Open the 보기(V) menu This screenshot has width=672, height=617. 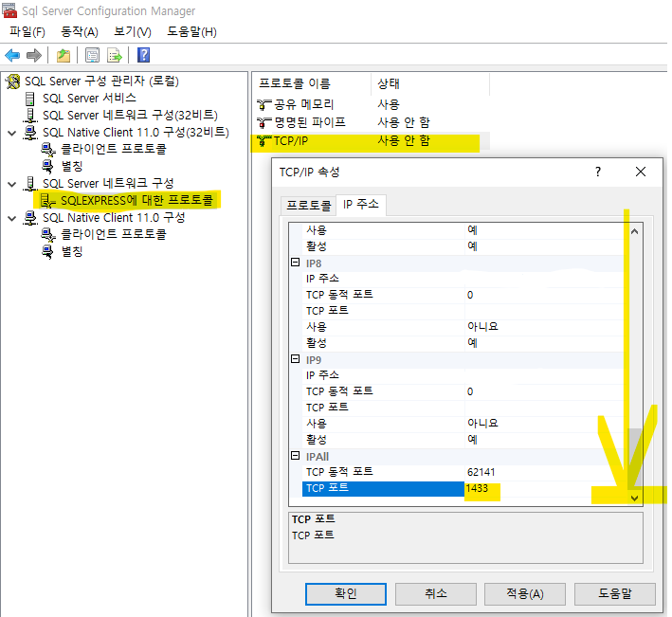click(x=133, y=31)
